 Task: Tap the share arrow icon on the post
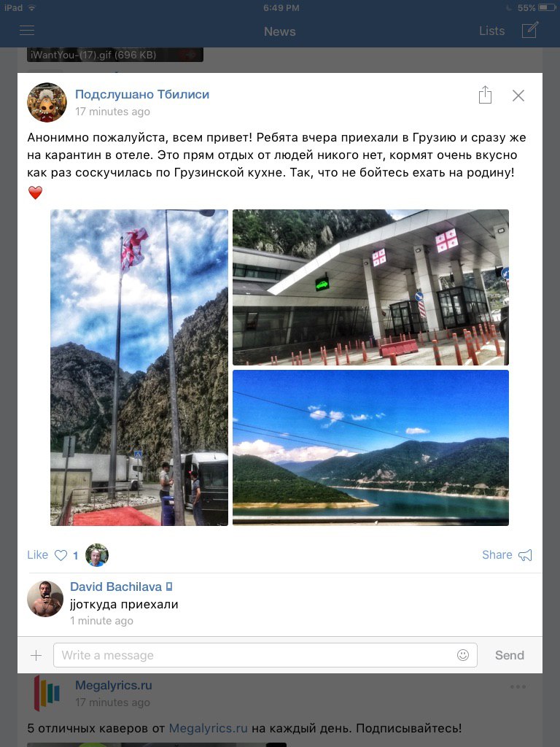485,95
